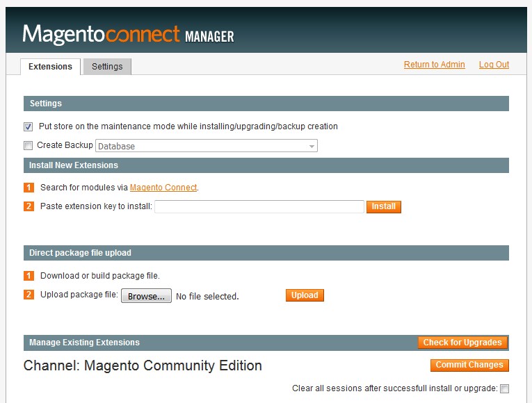Click the 'Manage Existing Extensions' header text
532x403 pixels.
pyautogui.click(x=84, y=343)
